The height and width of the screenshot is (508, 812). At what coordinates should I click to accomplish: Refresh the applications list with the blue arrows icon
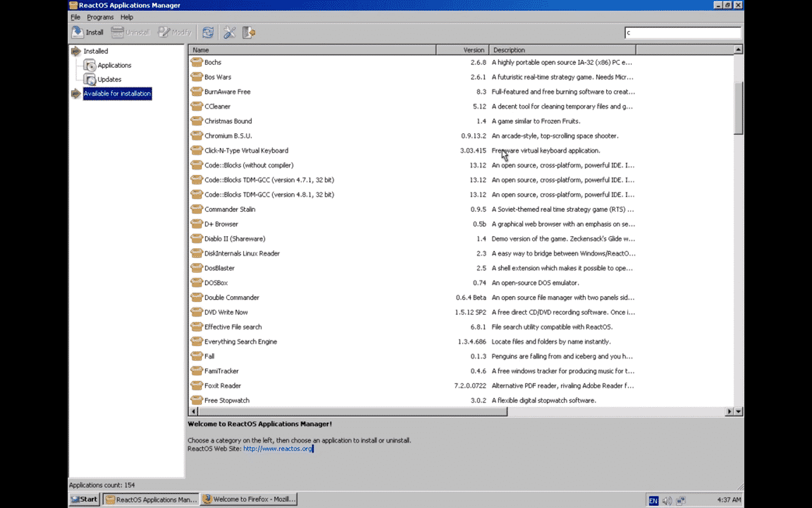(208, 32)
